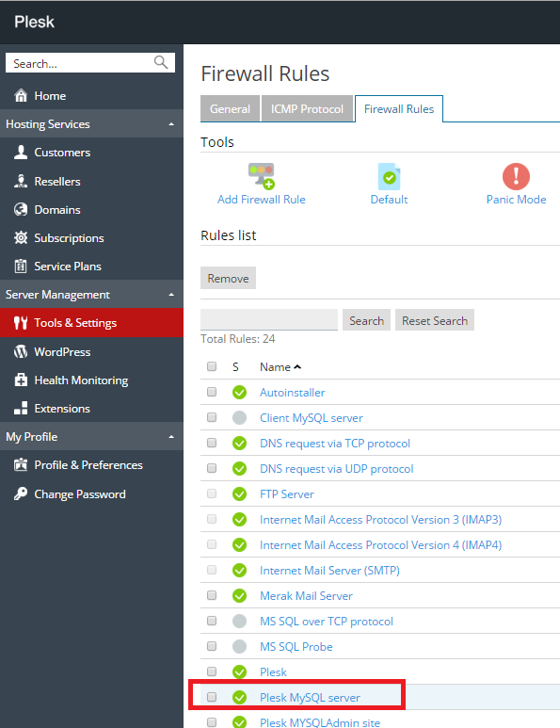Open the Client MySQL server rule link
The width and height of the screenshot is (560, 728).
[311, 418]
